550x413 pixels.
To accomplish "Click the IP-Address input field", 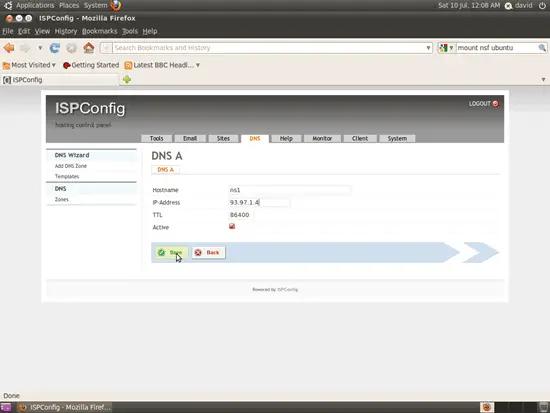I will click(259, 202).
